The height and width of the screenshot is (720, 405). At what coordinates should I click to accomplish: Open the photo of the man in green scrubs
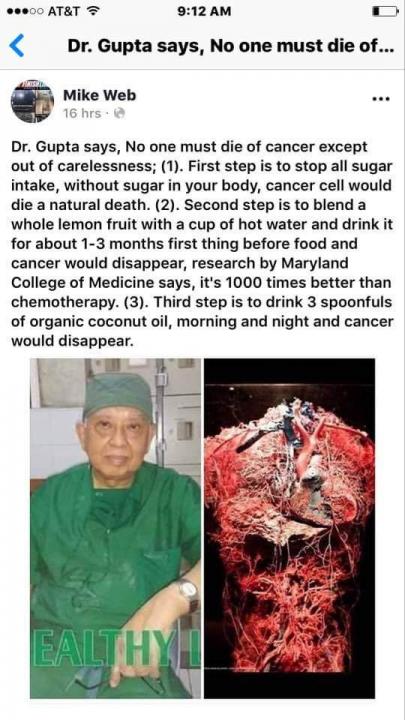[x=116, y=528]
